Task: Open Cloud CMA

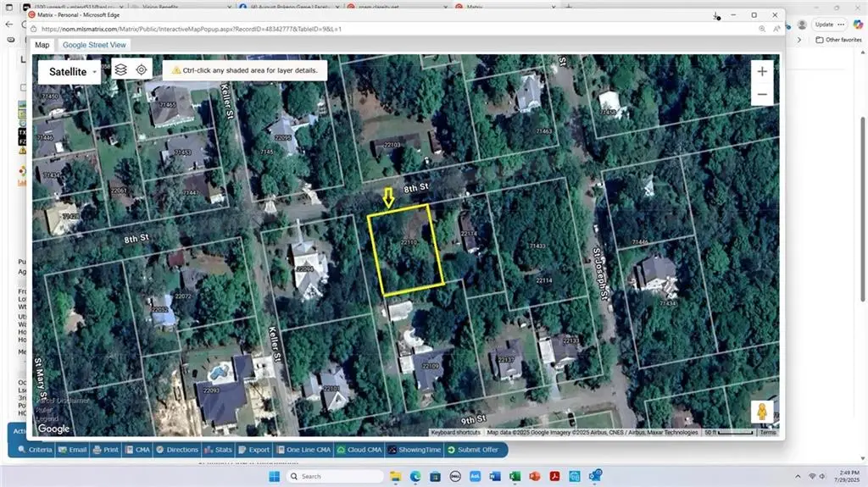Action: pos(359,450)
